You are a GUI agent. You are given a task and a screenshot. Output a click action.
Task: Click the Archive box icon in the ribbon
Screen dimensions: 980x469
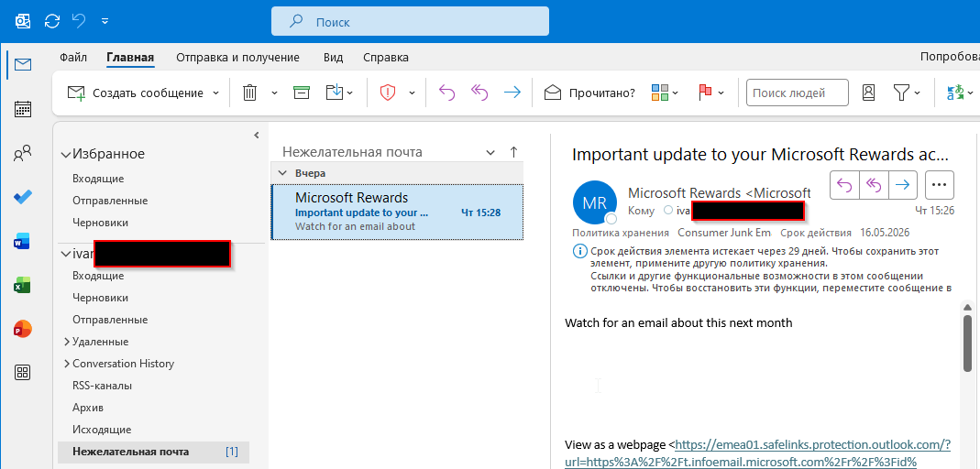pyautogui.click(x=301, y=93)
